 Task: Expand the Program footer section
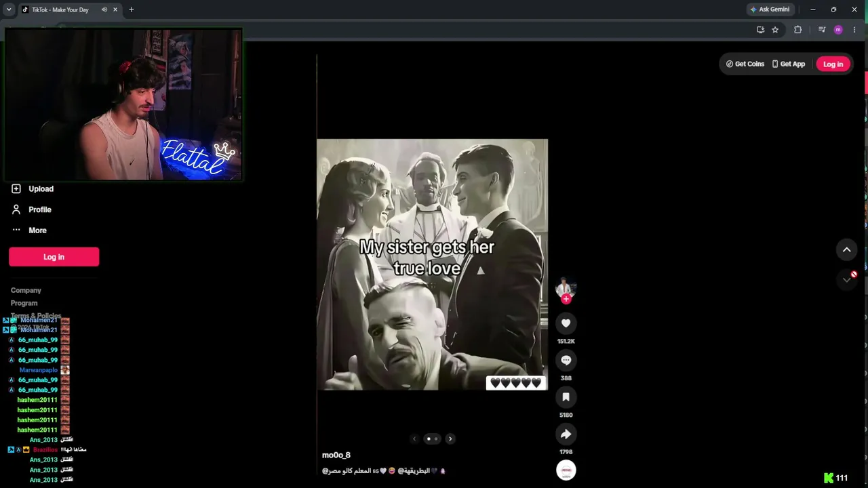pos(24,303)
